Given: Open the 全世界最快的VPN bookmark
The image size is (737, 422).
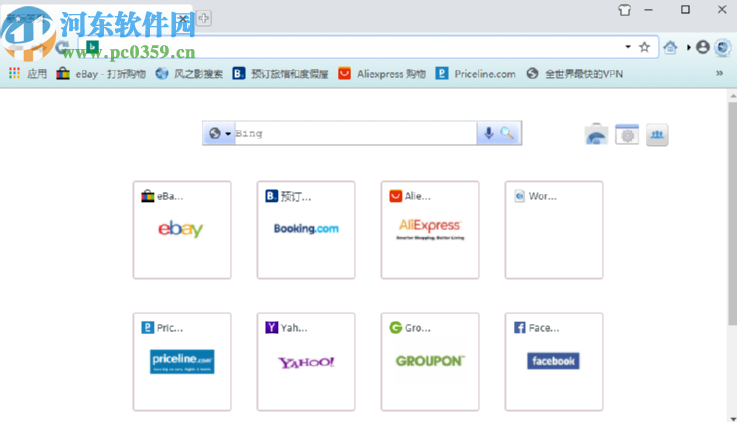Looking at the screenshot, I should [574, 74].
